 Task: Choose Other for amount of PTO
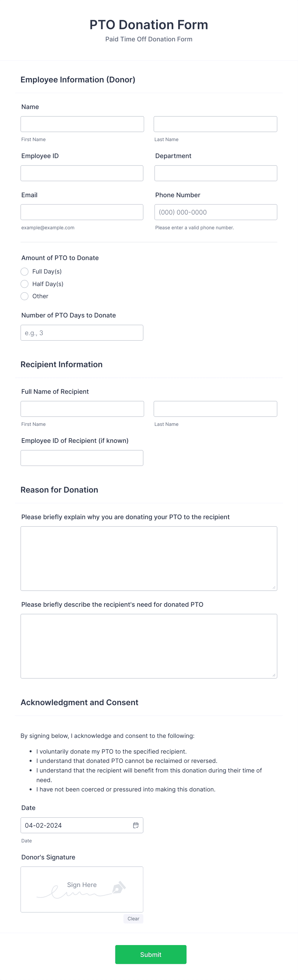coord(24,296)
